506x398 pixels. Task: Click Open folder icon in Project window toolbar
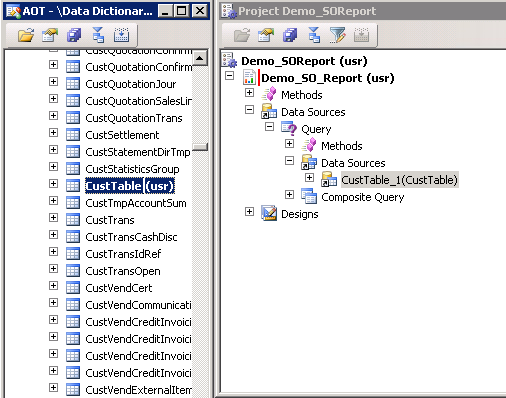[x=242, y=35]
